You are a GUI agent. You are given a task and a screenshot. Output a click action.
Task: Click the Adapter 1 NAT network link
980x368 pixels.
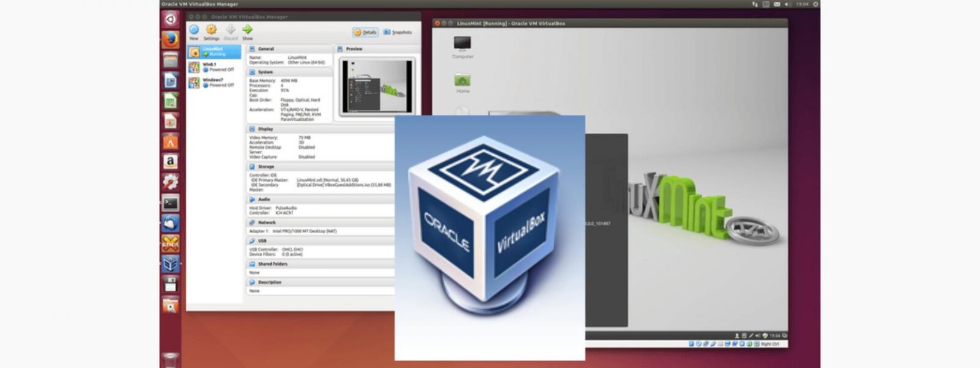pos(293,230)
